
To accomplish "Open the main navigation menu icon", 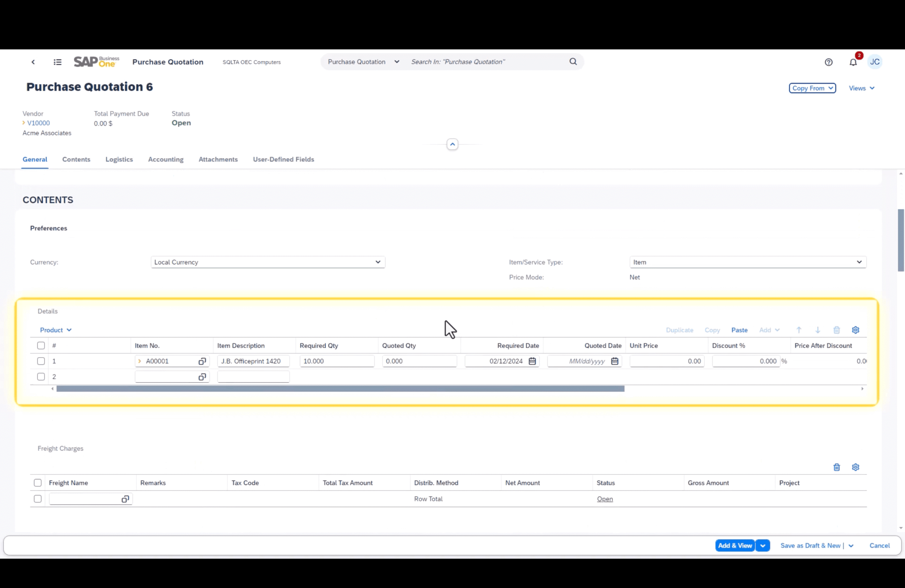I will point(57,62).
